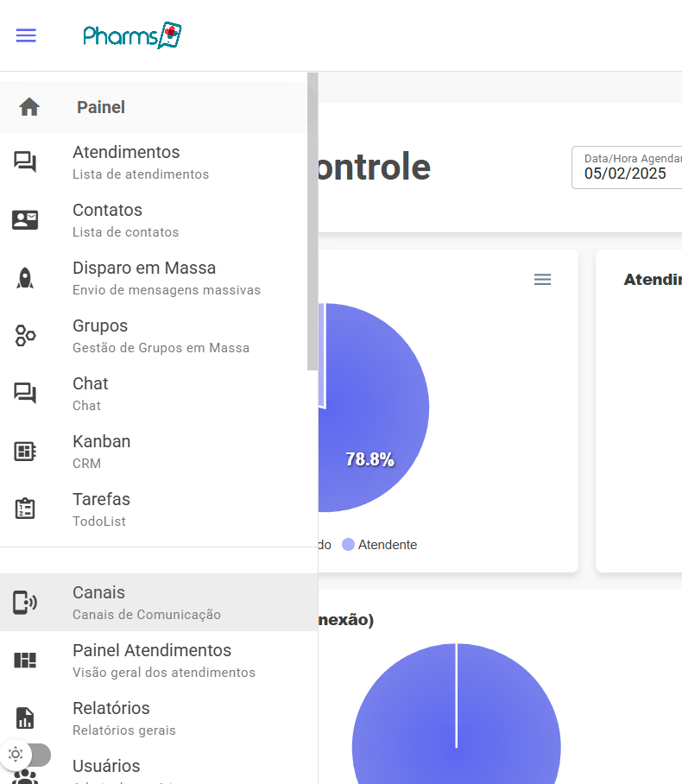Click the Usuários people icon
The image size is (682, 784).
click(25, 776)
